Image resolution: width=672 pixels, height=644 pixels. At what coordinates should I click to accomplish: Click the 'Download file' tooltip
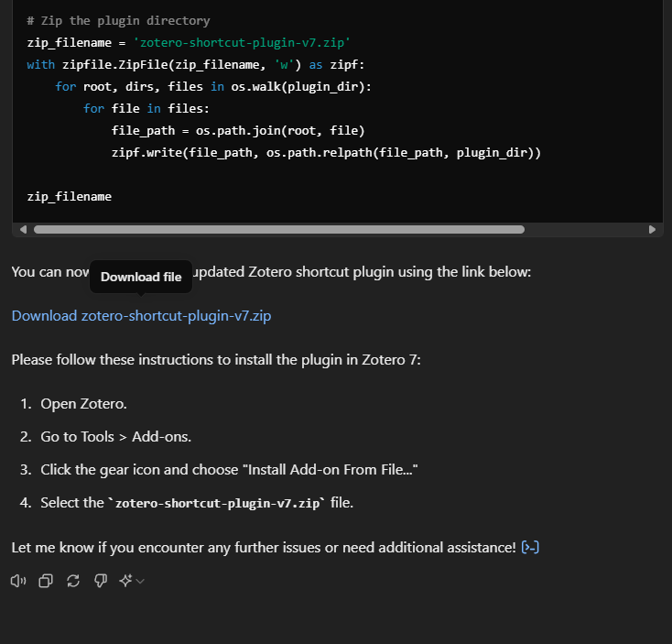(x=141, y=277)
